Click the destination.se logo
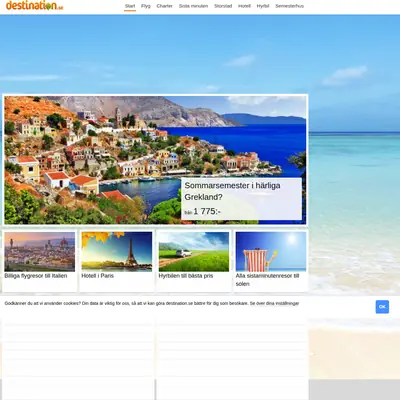 pos(34,5)
